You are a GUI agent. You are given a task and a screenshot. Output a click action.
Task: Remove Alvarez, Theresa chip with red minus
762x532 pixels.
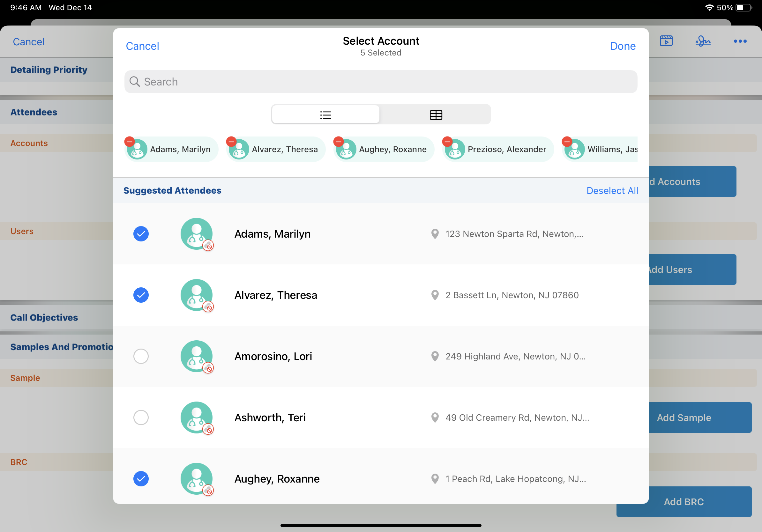point(231,142)
